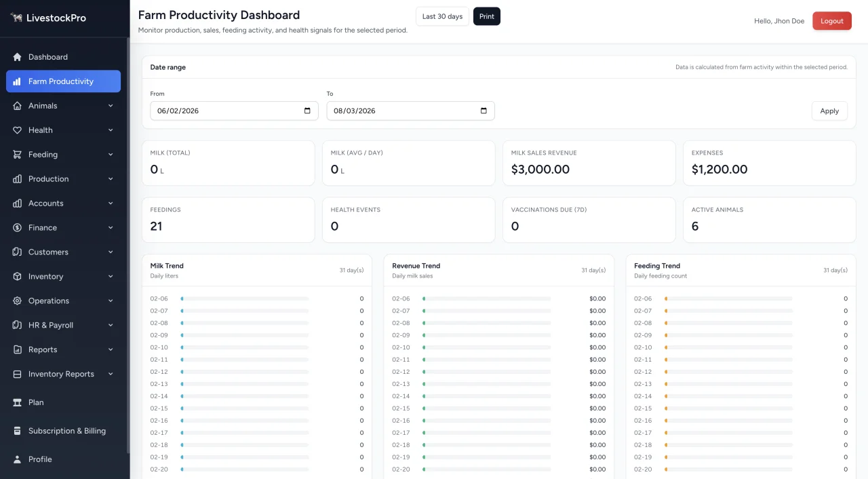Viewport: 868px width, 479px height.
Task: Click the Customers clipboard icon
Action: (17, 252)
